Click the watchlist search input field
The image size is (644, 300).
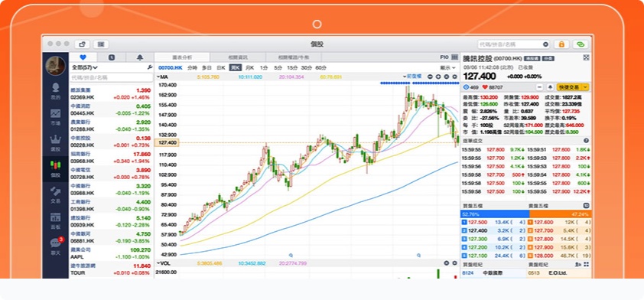tap(111, 77)
